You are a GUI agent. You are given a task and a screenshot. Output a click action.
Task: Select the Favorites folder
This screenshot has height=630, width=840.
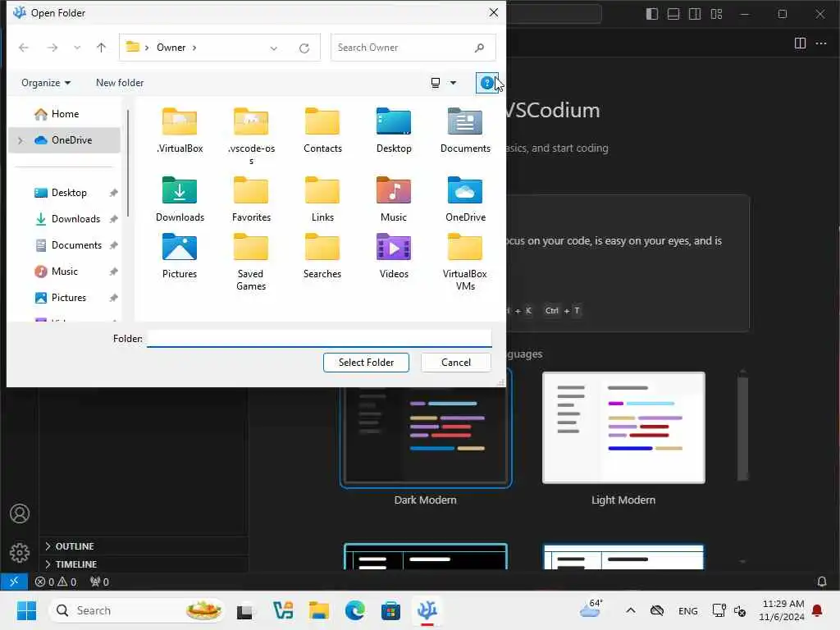251,199
